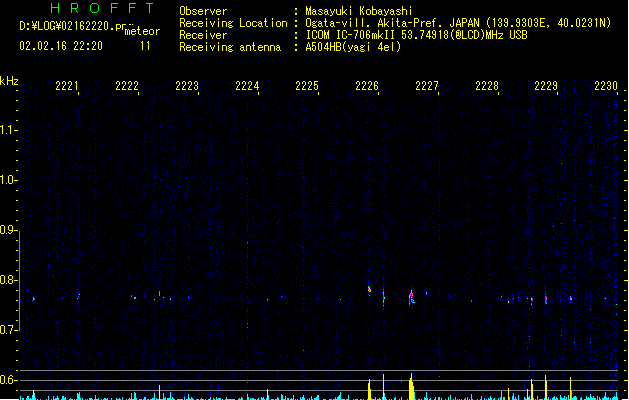629x400 pixels.
Task: Click time marker 2226
Action: pyautogui.click(x=367, y=86)
